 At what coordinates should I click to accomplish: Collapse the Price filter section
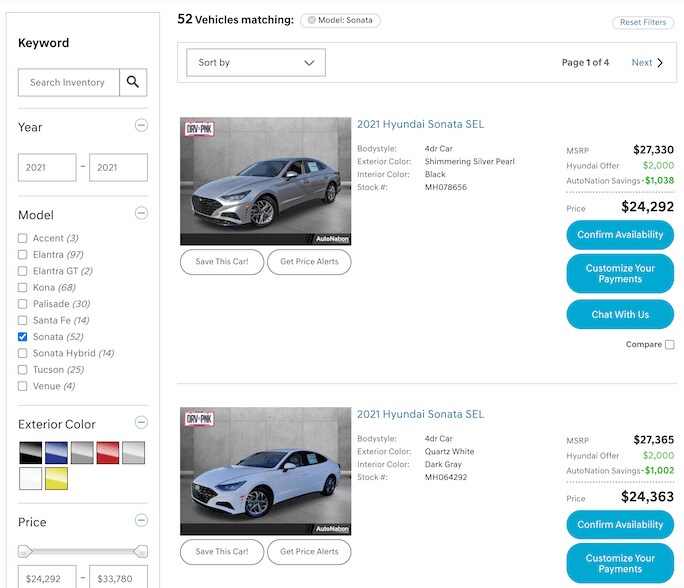tap(141, 520)
